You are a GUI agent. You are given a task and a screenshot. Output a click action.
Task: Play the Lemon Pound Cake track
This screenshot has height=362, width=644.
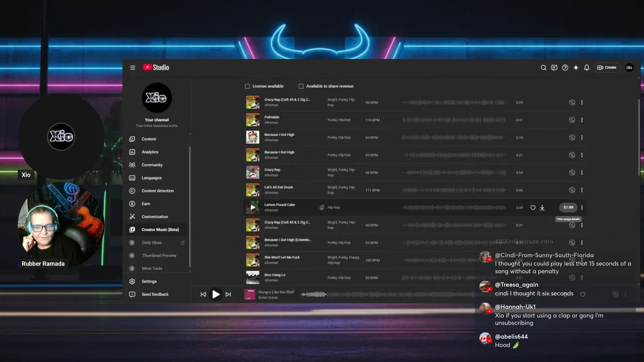(253, 207)
